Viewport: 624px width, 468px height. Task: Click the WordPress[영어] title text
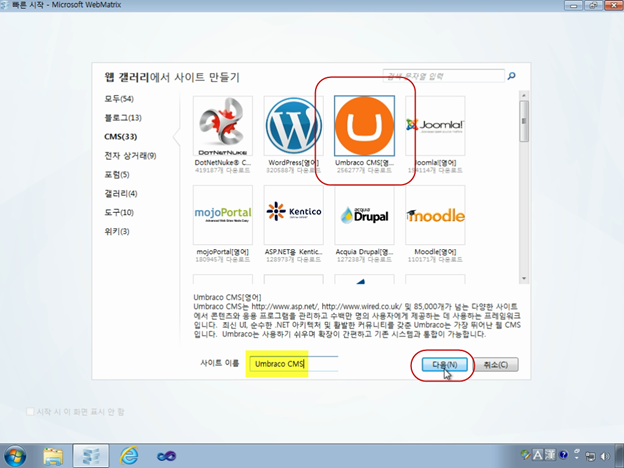click(294, 163)
